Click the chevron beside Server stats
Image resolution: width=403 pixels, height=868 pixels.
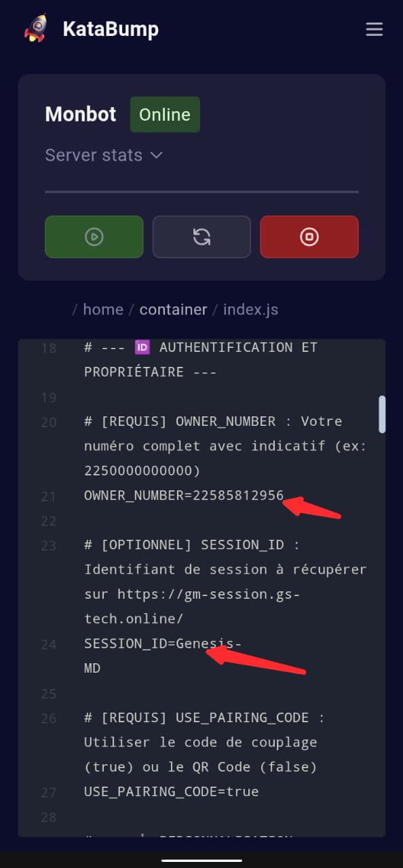[156, 155]
